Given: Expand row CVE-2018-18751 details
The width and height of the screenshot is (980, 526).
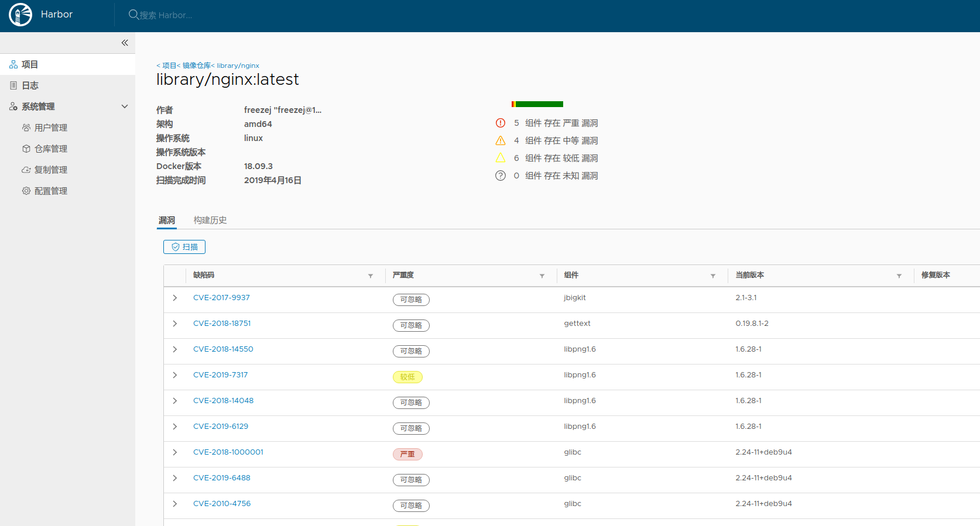Looking at the screenshot, I should coord(175,324).
